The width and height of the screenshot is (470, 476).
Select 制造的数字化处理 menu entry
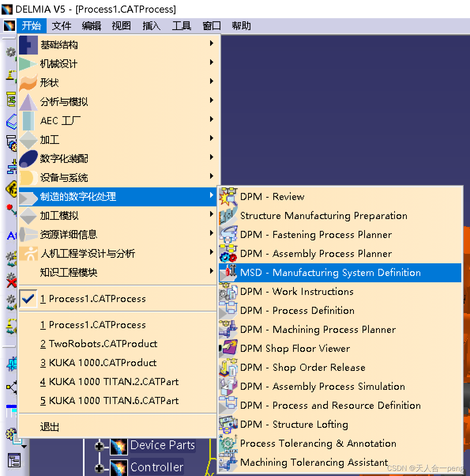pos(118,196)
